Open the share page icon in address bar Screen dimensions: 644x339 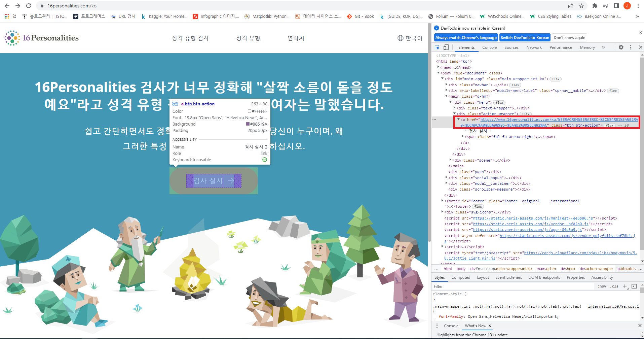[571, 6]
